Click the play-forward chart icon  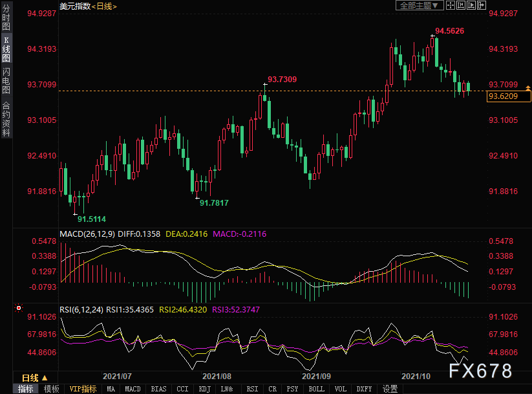pos(471,5)
